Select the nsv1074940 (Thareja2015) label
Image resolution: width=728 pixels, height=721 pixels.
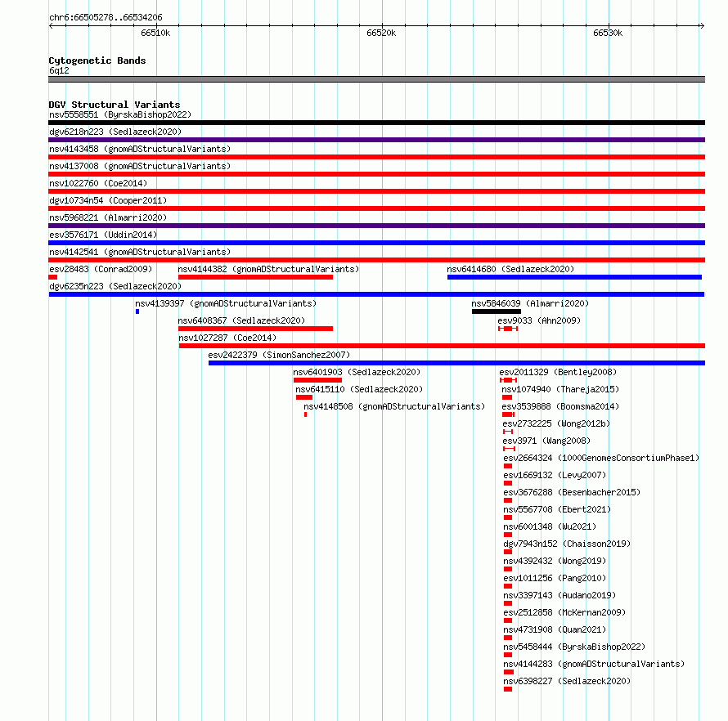click(x=560, y=389)
